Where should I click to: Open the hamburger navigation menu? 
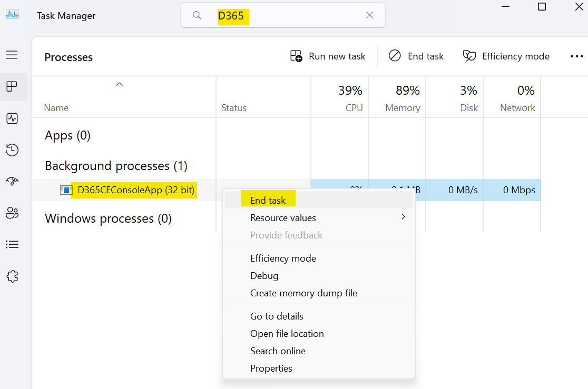12,55
